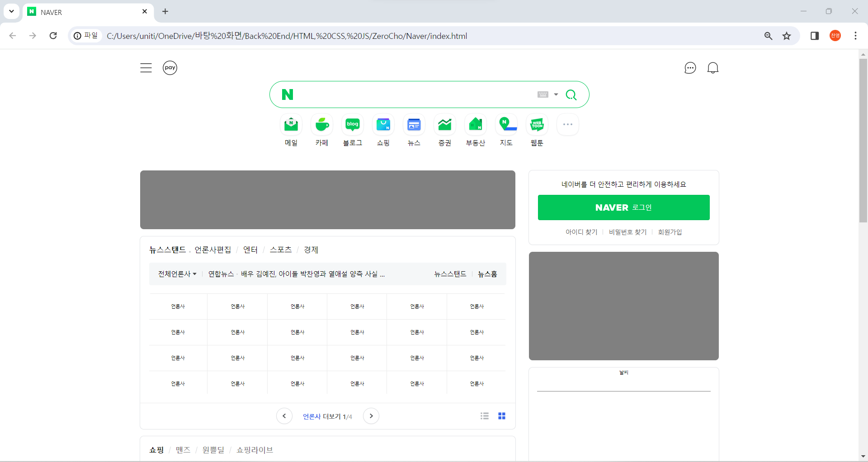This screenshot has height=462, width=868.
Task: Select the 뉴스스탠드 tab
Action: click(x=168, y=250)
